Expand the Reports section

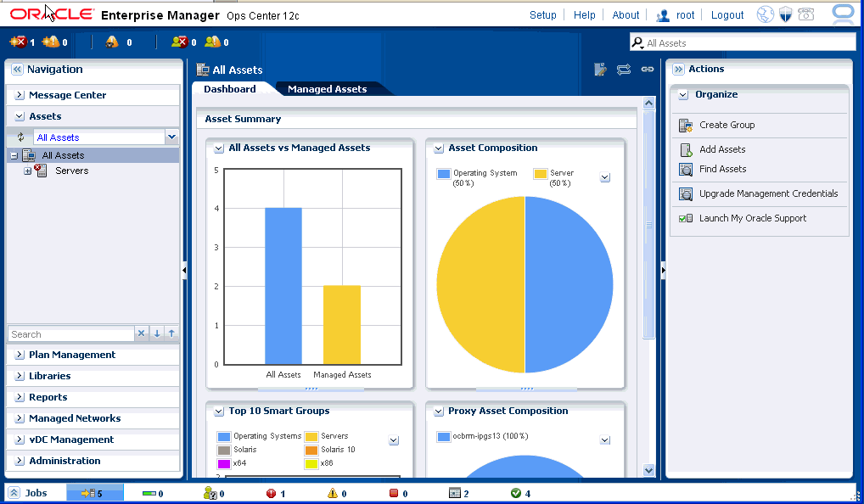pyautogui.click(x=20, y=397)
